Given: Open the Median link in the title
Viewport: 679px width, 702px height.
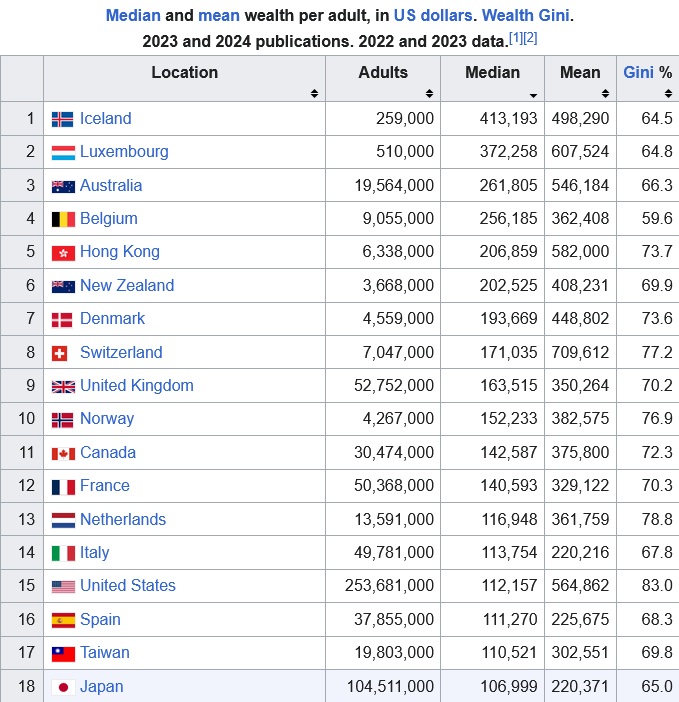Looking at the screenshot, I should 133,16.
